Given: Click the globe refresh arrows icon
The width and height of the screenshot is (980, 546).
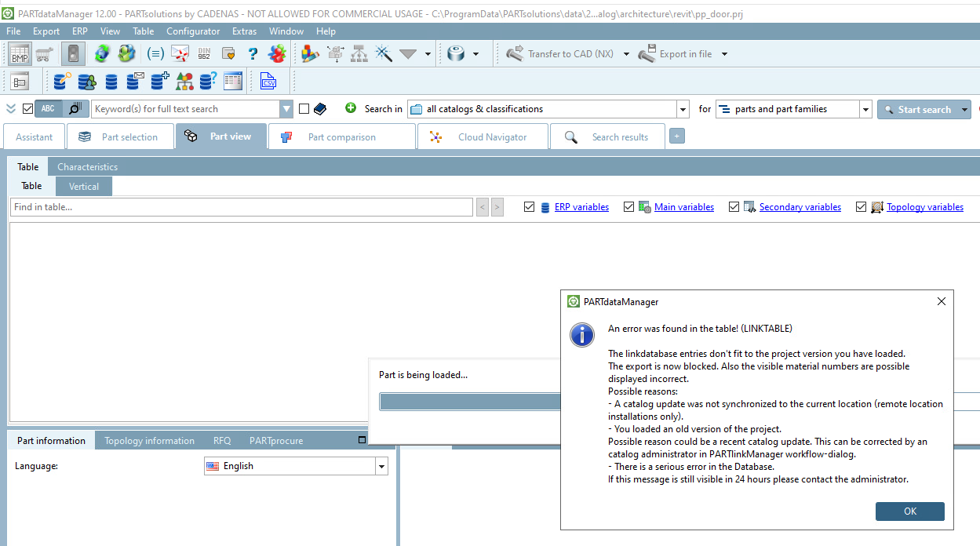Looking at the screenshot, I should pos(102,54).
